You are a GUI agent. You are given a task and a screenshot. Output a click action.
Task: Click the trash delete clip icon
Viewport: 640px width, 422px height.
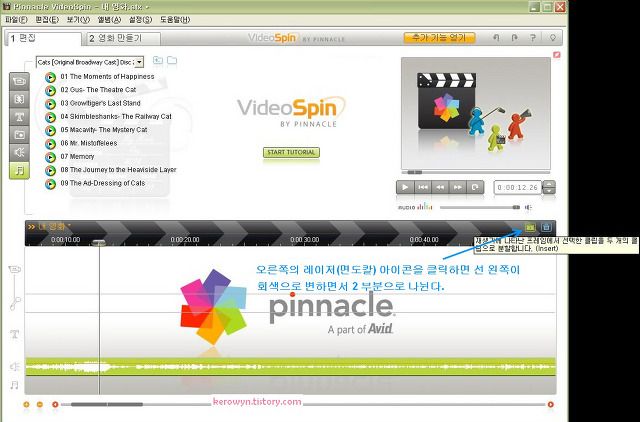tap(546, 227)
